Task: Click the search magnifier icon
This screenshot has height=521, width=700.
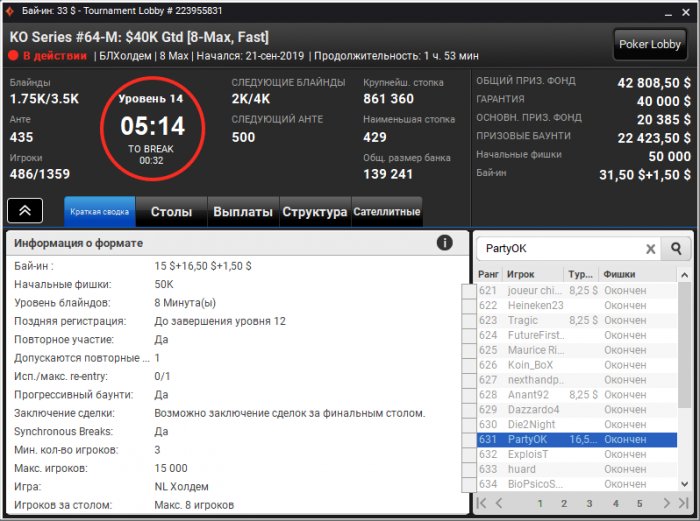Action: coord(676,249)
